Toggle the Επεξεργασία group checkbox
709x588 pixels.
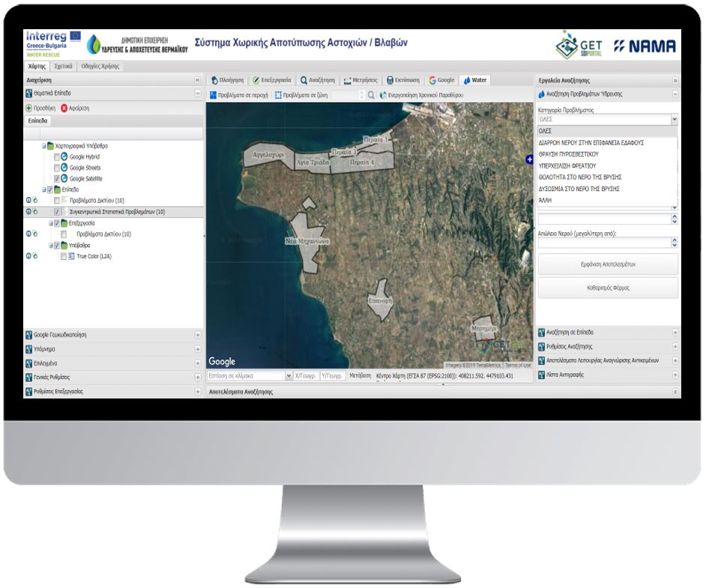click(57, 223)
